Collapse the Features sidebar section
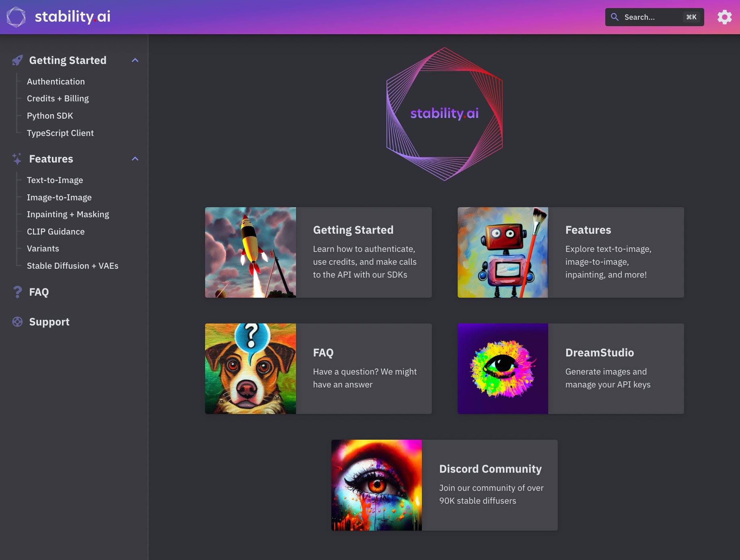740x560 pixels. pos(135,159)
